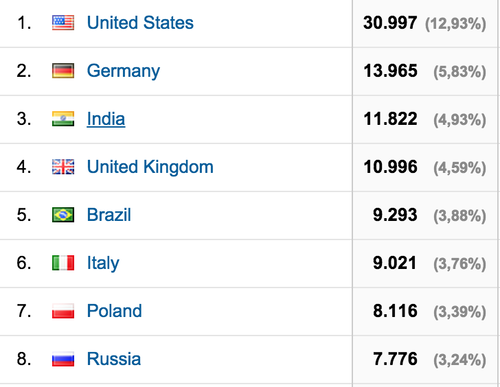Click the United States flag icon
Image resolution: width=500 pixels, height=387 pixels.
[x=63, y=23]
